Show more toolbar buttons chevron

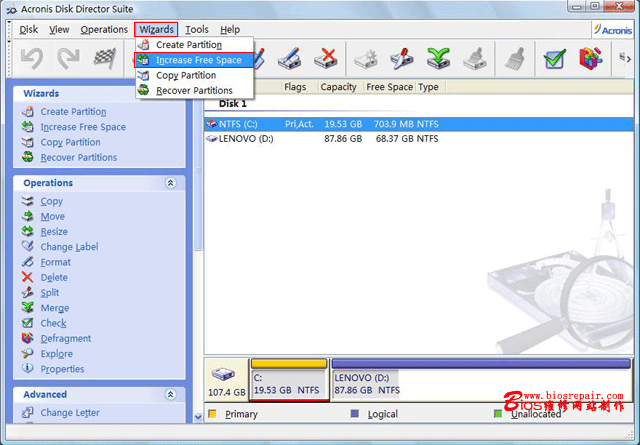[x=625, y=58]
